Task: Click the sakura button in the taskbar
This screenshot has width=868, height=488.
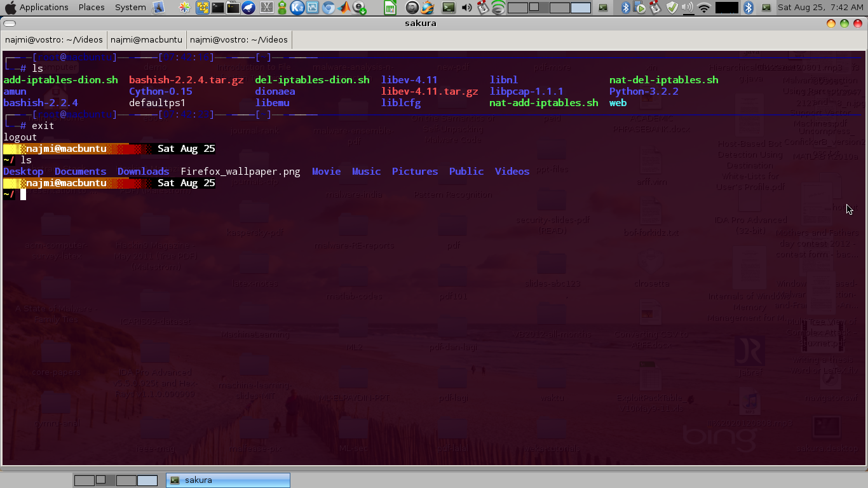Action: click(227, 480)
